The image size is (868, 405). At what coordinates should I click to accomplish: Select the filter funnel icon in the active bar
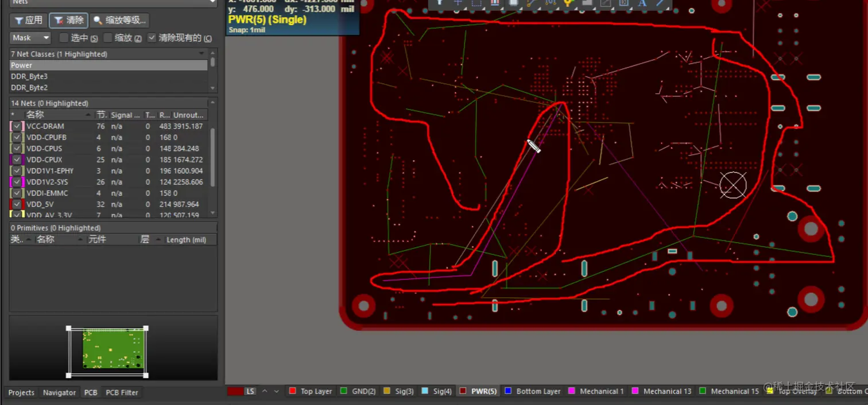(x=440, y=3)
